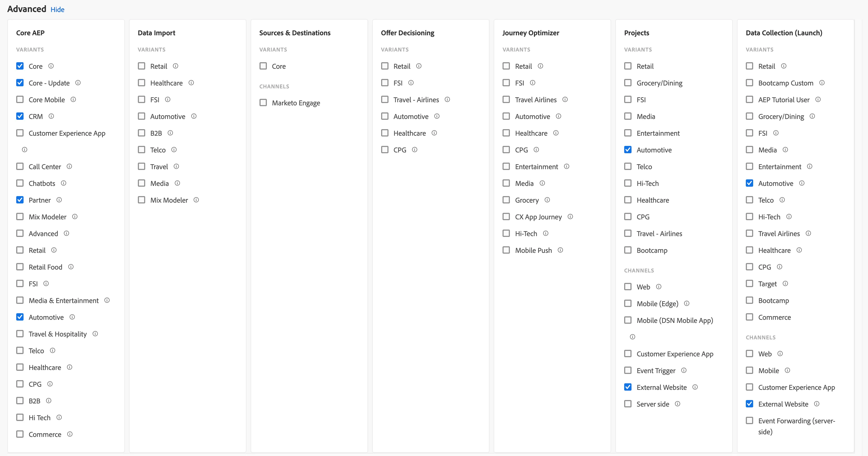Check Event Forwarding (server-side) option
Viewport: 868px width, 456px height.
point(749,420)
